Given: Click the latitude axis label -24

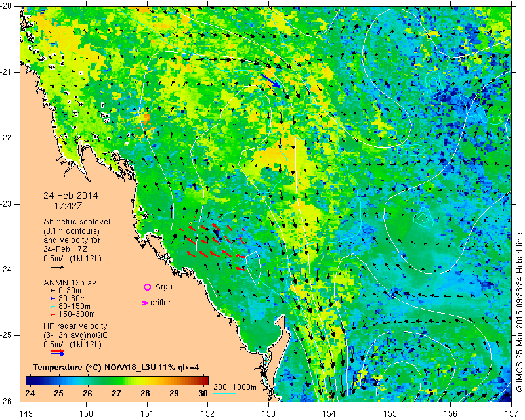Looking at the screenshot, I should click(7, 270).
